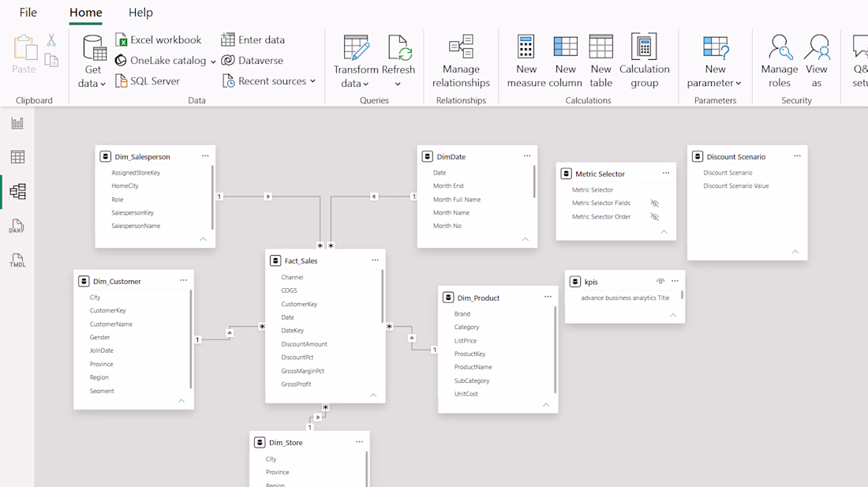Open the Table view from sidebar
The width and height of the screenshot is (868, 487).
pos(17,157)
